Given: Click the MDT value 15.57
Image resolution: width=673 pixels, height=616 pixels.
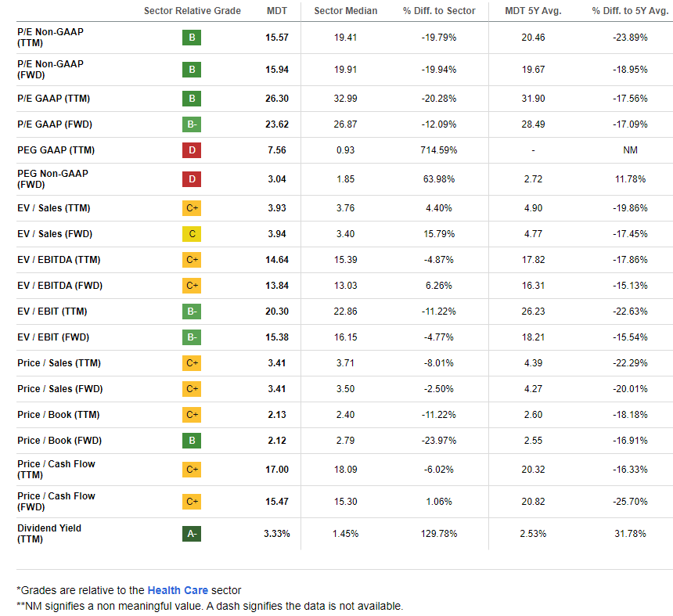Looking at the screenshot, I should (277, 38).
